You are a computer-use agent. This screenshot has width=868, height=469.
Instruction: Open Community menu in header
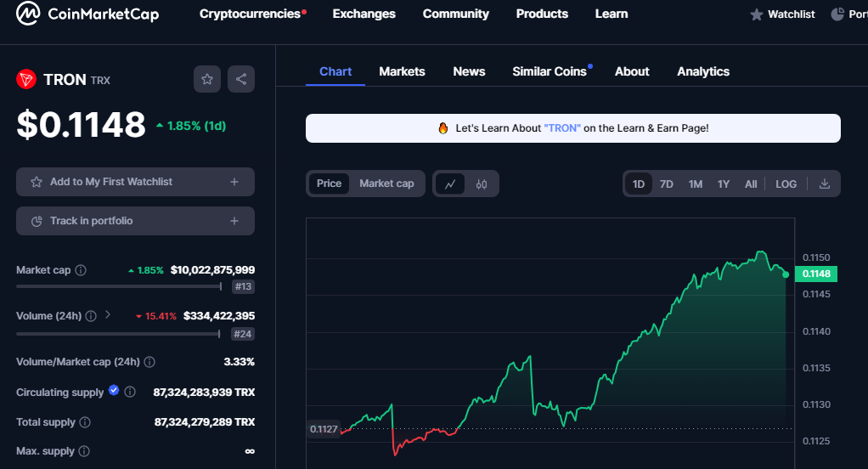455,14
